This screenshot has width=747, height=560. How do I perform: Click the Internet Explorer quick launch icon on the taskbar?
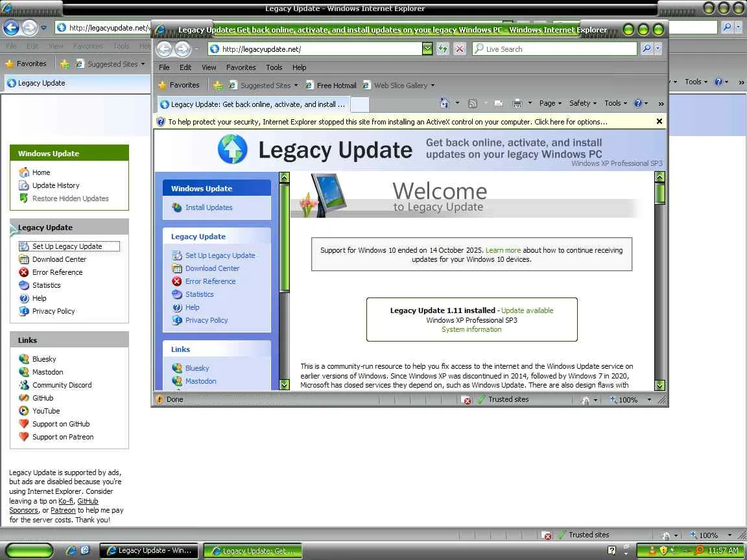coord(71,550)
